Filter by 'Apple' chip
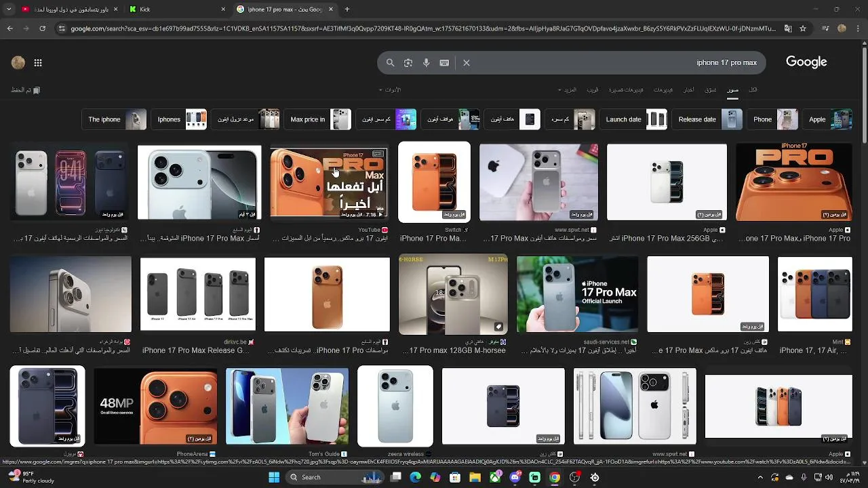 pyautogui.click(x=827, y=119)
